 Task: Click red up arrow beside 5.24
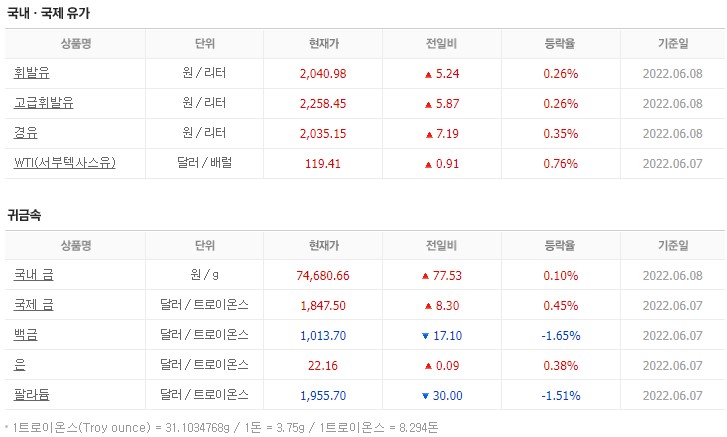pyautogui.click(x=428, y=74)
